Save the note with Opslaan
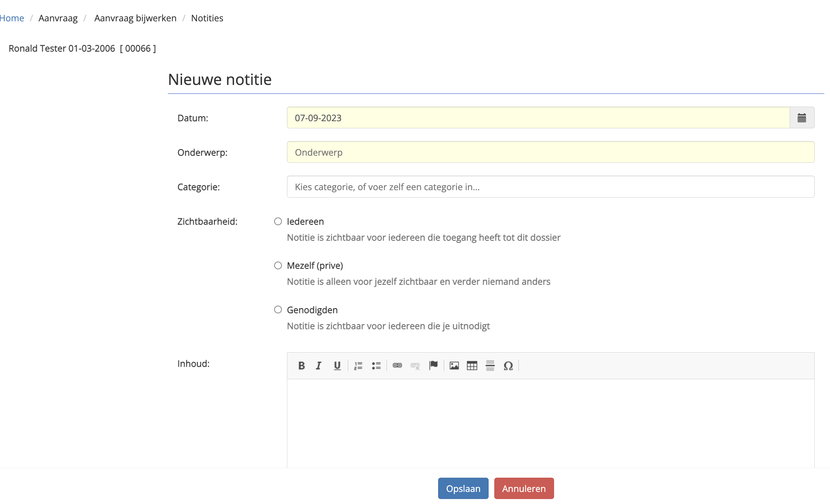 (x=463, y=488)
